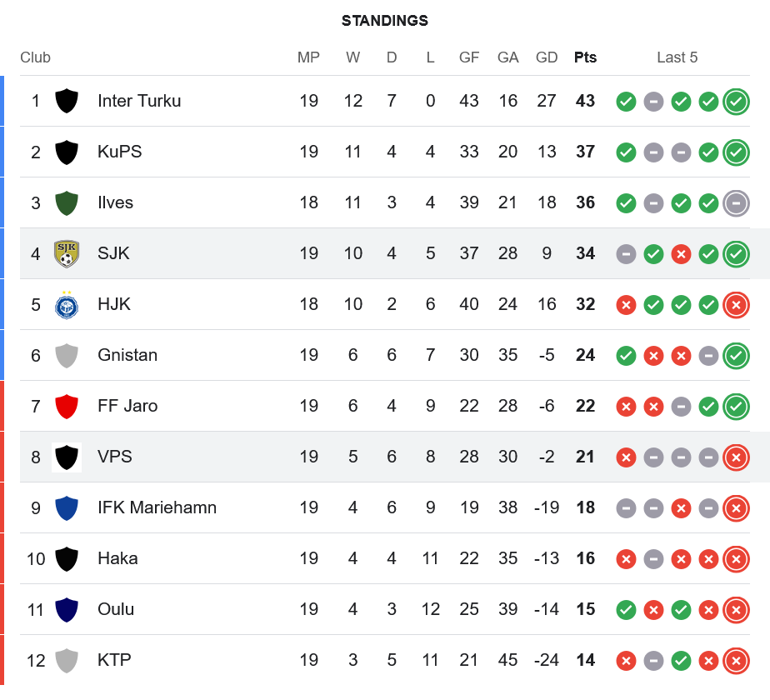Click Ilves' most recent draw result icon

[736, 203]
